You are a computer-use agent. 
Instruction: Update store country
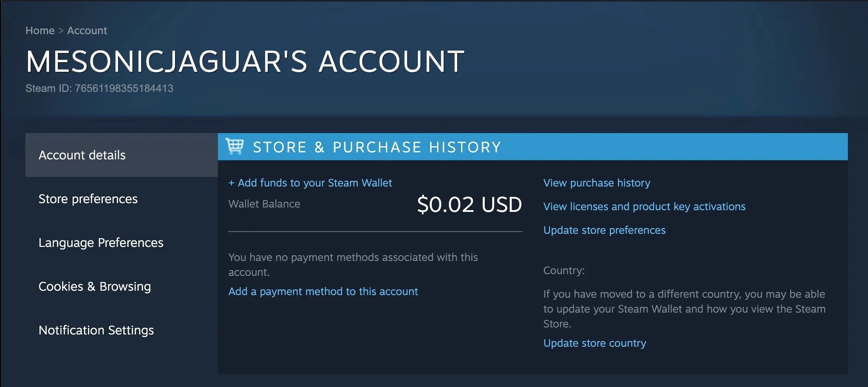(594, 343)
